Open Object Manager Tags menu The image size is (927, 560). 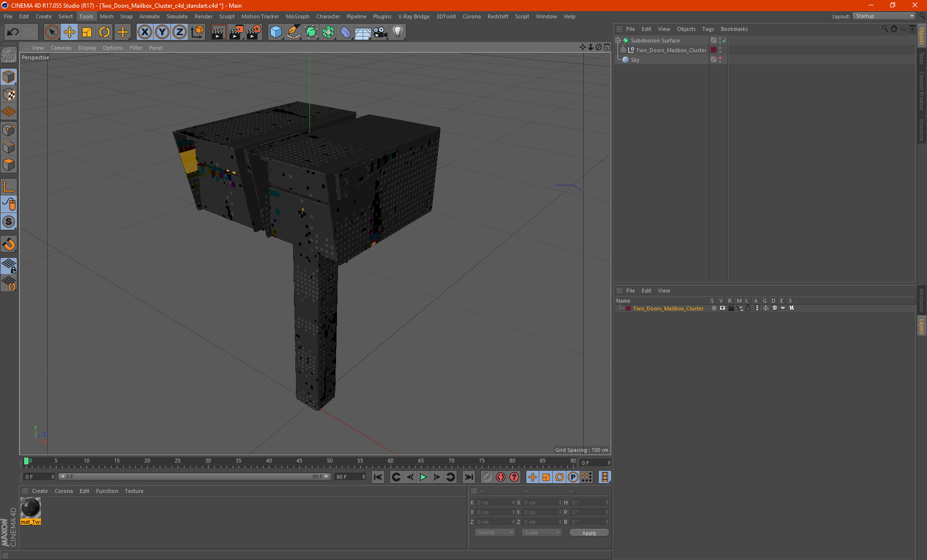tap(708, 29)
